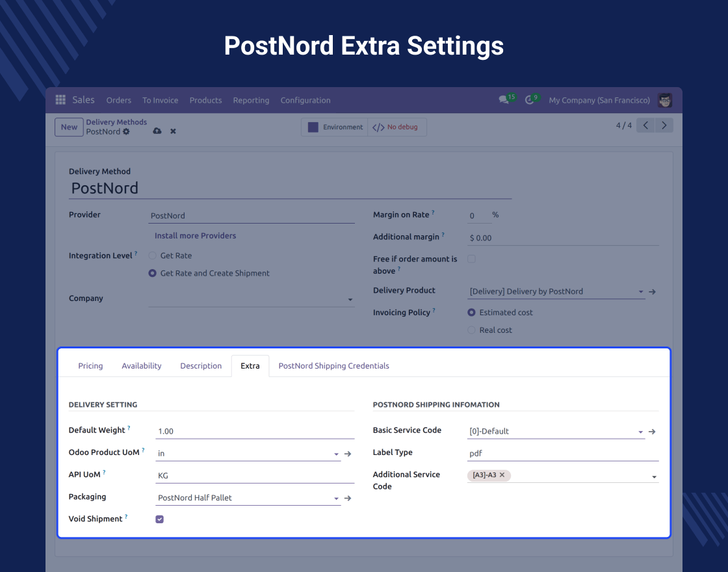Open the Configuration menu
Image resolution: width=728 pixels, height=572 pixels.
(305, 100)
